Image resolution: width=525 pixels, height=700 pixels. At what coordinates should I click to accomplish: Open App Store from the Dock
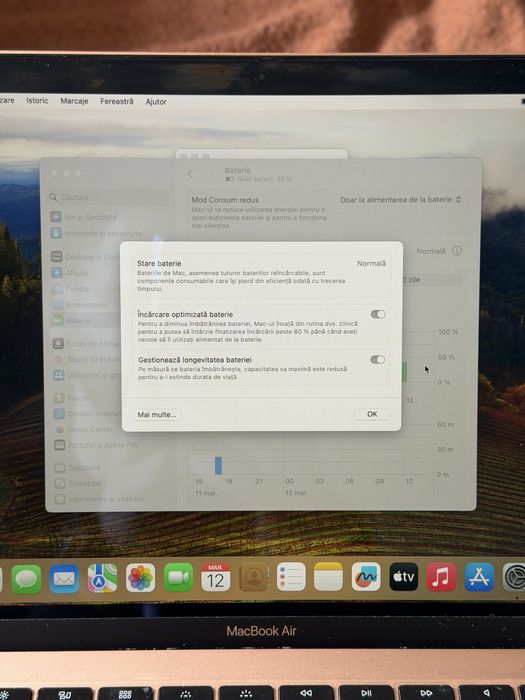click(479, 577)
